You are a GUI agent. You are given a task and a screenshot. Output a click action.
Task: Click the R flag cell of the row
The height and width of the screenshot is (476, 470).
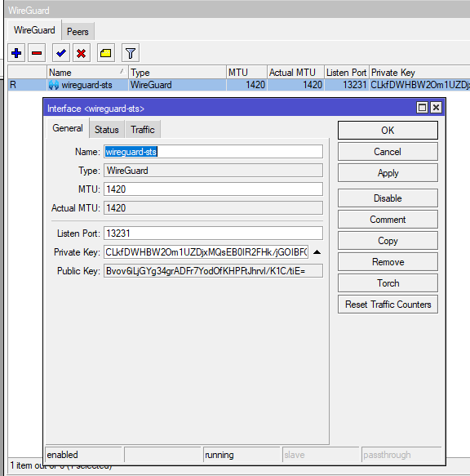click(27, 85)
